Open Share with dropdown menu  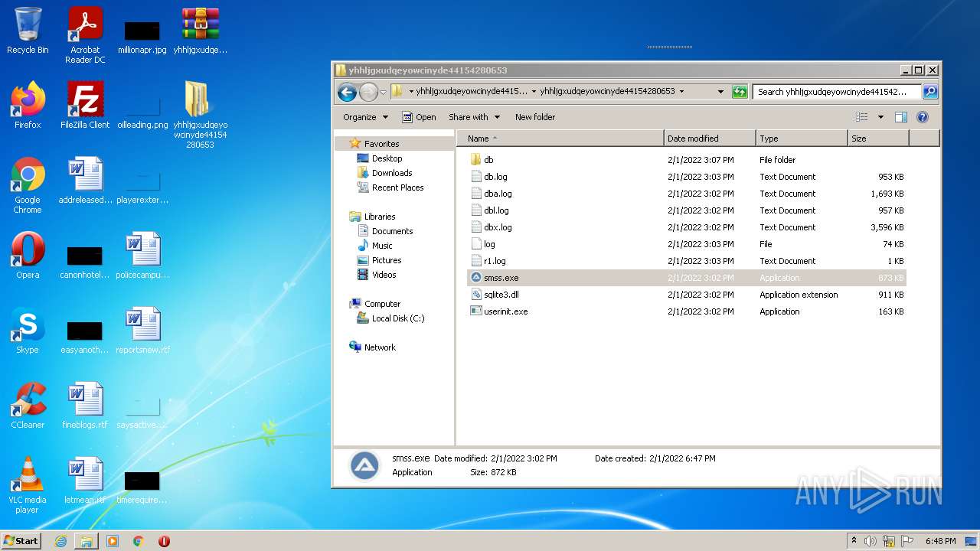pyautogui.click(x=474, y=117)
